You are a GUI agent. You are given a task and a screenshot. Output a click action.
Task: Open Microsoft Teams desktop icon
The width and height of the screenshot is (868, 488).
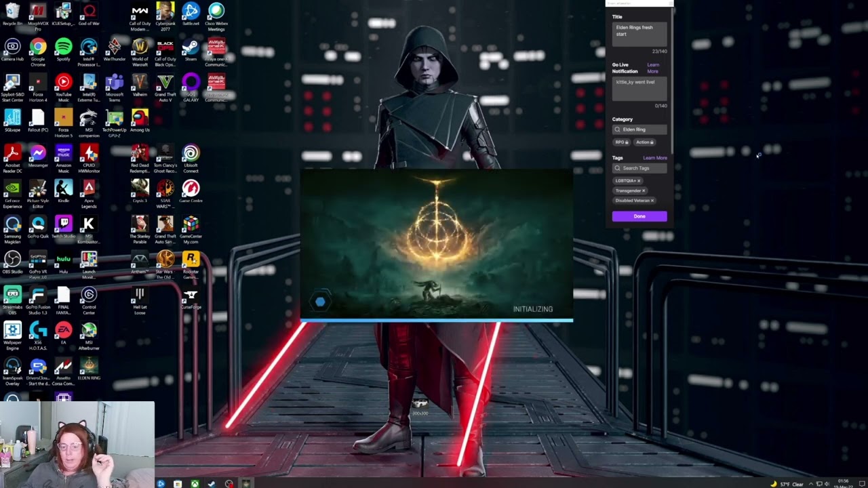point(114,87)
